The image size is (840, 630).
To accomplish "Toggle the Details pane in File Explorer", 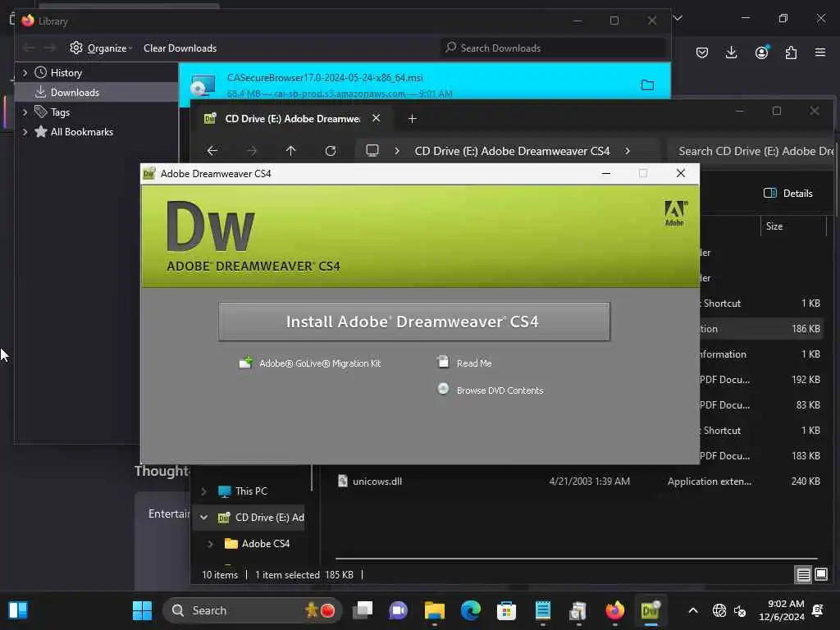I will tap(788, 194).
